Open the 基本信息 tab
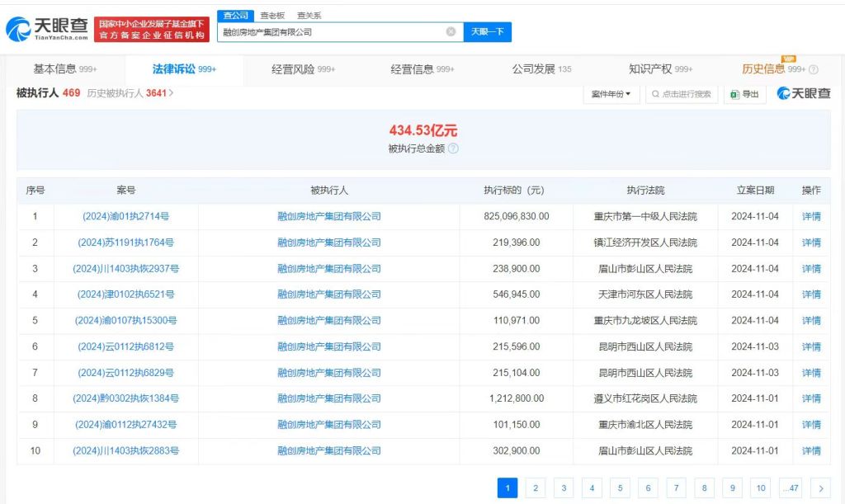Viewport: 845px width, 504px height. click(65, 69)
